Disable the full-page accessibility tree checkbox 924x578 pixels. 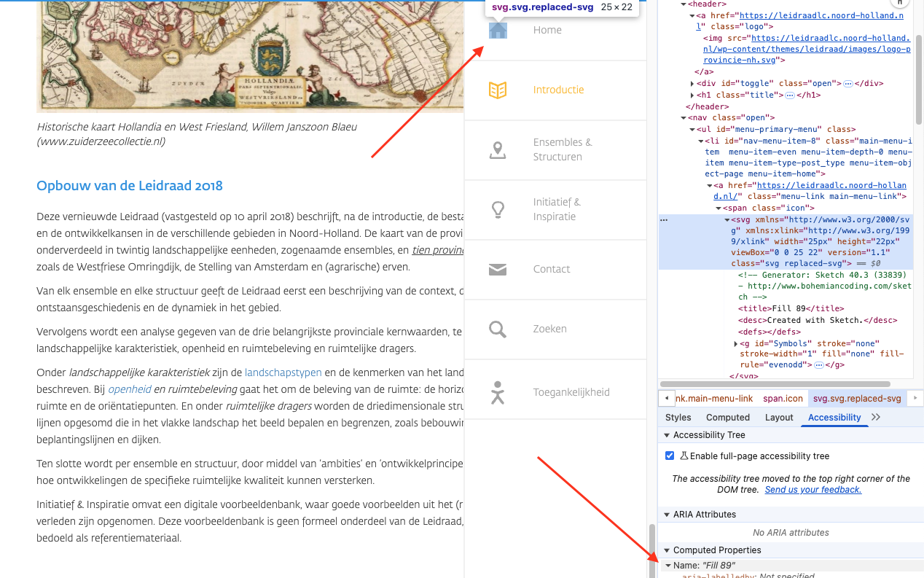point(670,456)
